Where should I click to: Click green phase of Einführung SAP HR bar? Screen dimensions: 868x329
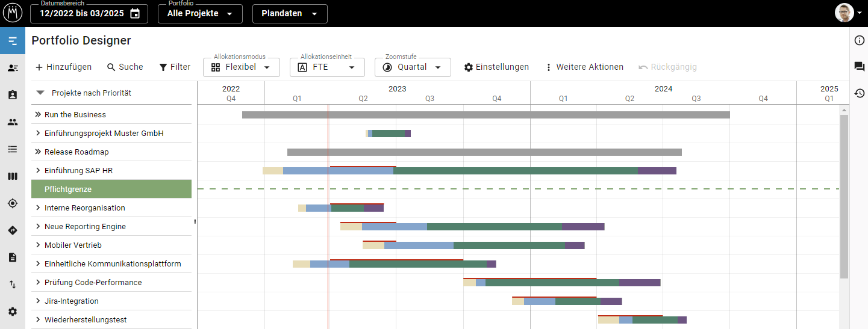click(x=516, y=171)
